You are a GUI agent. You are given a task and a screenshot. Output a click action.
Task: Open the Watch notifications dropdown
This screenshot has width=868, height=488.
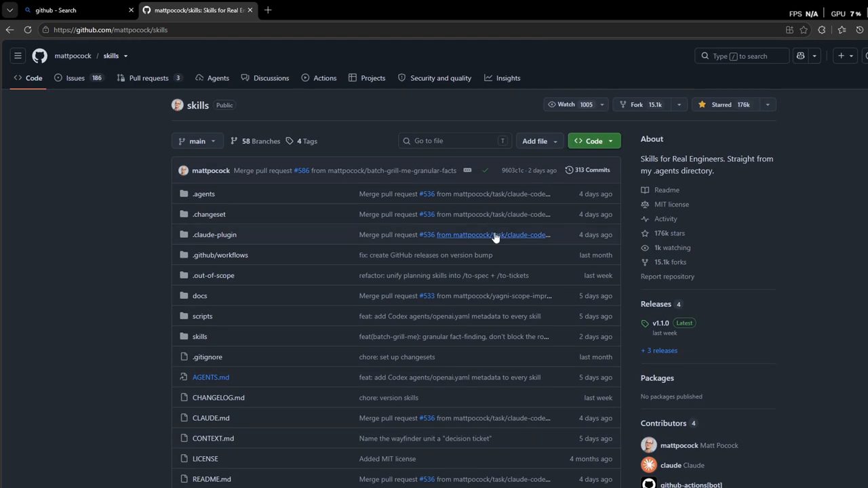coord(576,104)
